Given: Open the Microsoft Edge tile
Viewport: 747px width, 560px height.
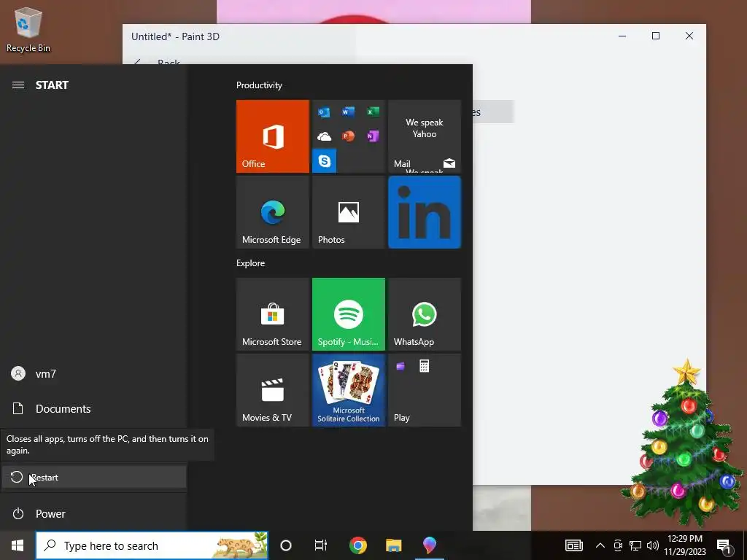Looking at the screenshot, I should click(273, 212).
